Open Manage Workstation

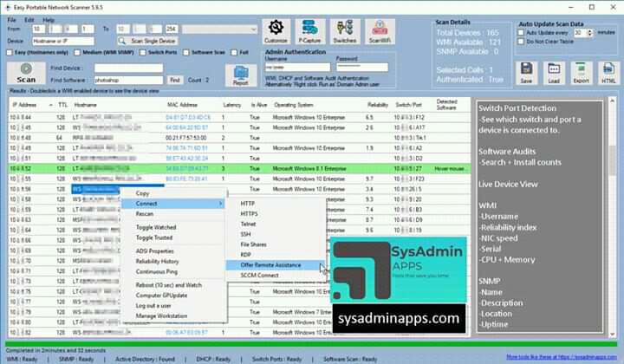point(173,316)
